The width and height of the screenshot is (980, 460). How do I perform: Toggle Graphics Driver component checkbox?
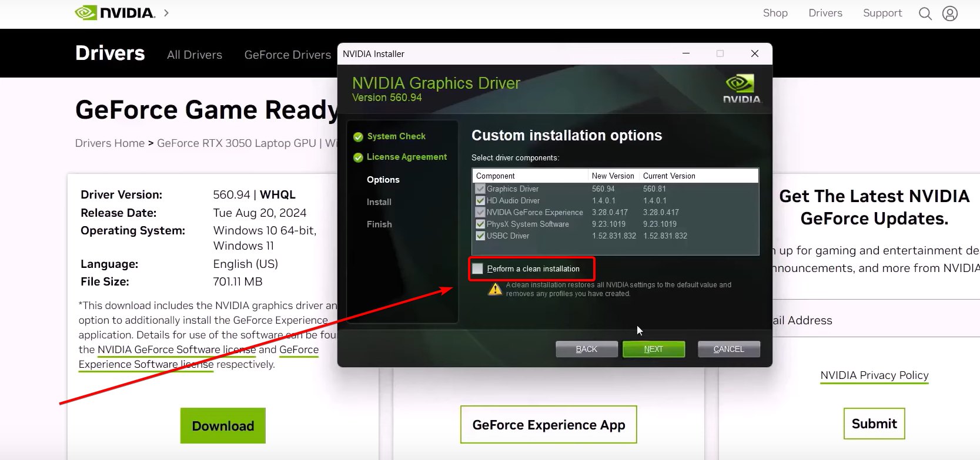click(480, 189)
